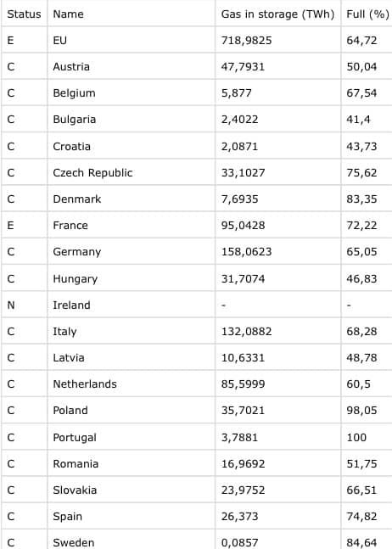The width and height of the screenshot is (392, 549).
Task: Click Denmark's full percentage 83,35
Action: coord(361,199)
